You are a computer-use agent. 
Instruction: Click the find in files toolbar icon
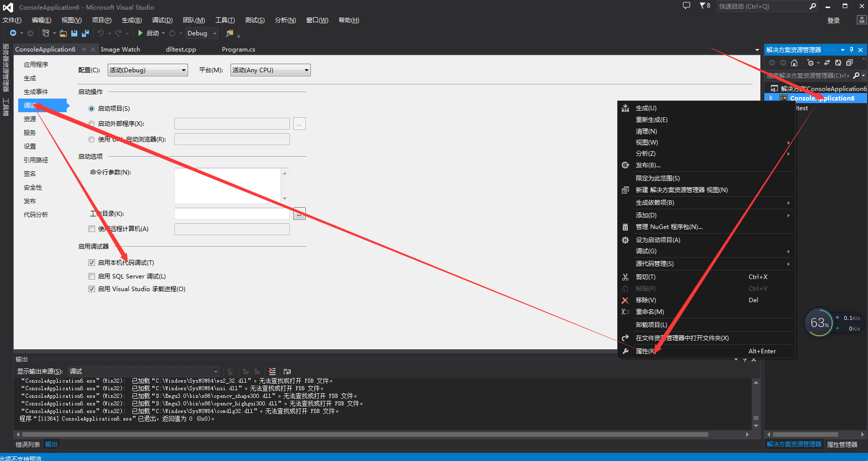click(x=230, y=33)
